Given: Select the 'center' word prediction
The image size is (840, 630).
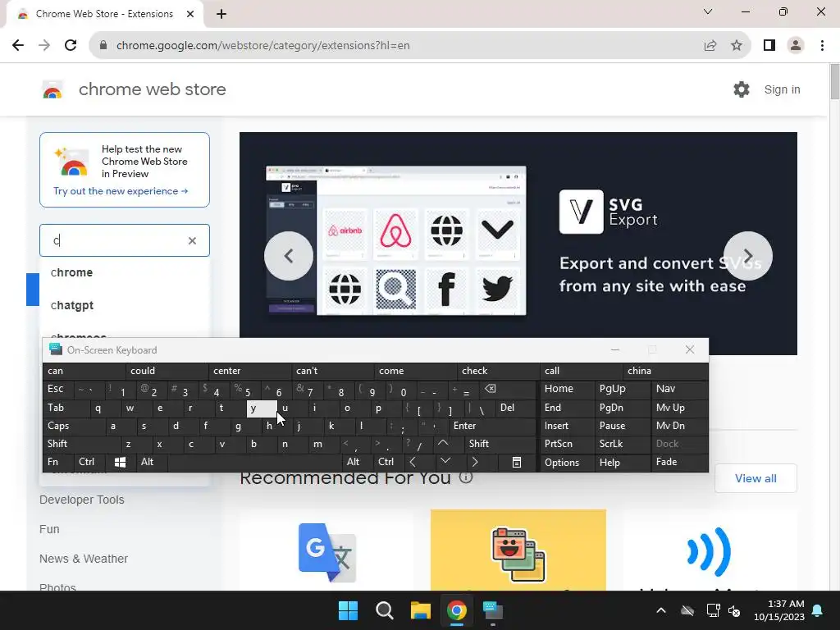Looking at the screenshot, I should [249, 371].
